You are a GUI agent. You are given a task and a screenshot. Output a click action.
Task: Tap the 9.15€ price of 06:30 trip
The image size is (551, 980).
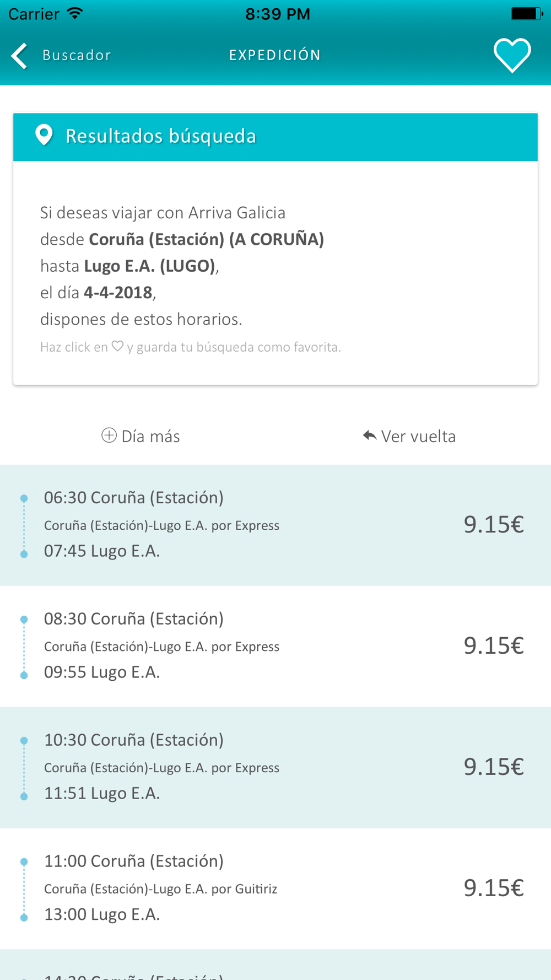tap(493, 525)
